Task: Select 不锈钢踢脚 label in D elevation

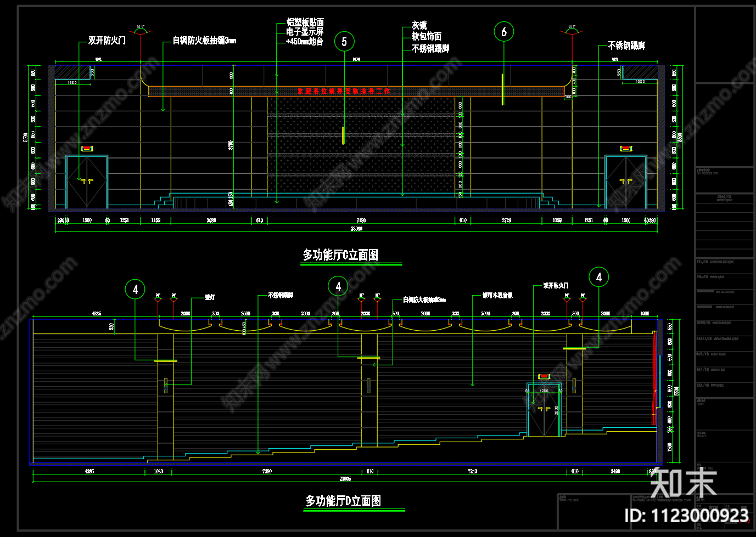Action: 281,295
